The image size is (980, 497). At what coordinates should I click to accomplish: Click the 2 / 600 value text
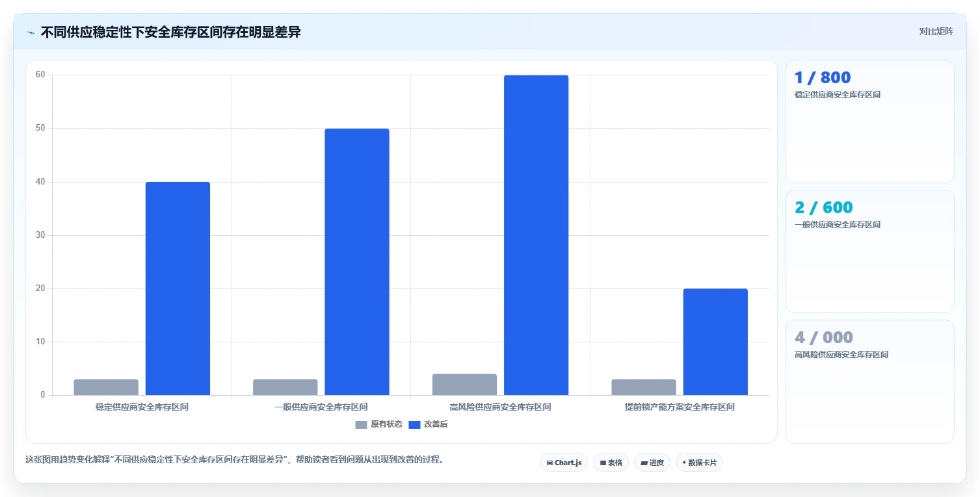(x=823, y=208)
